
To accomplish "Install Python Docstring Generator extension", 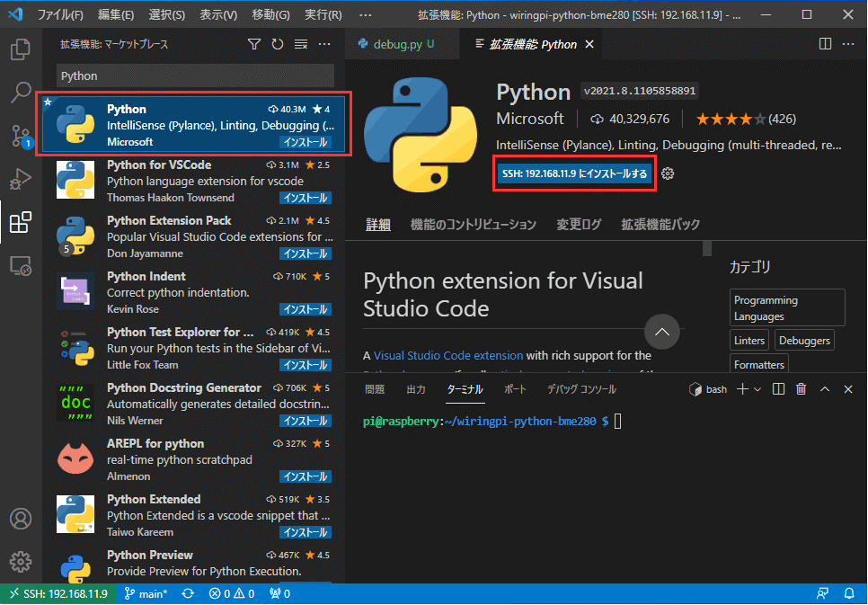I will point(306,421).
